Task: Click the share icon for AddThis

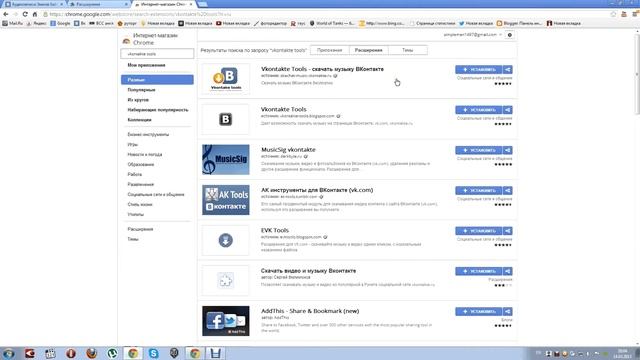Action: [x=507, y=312]
